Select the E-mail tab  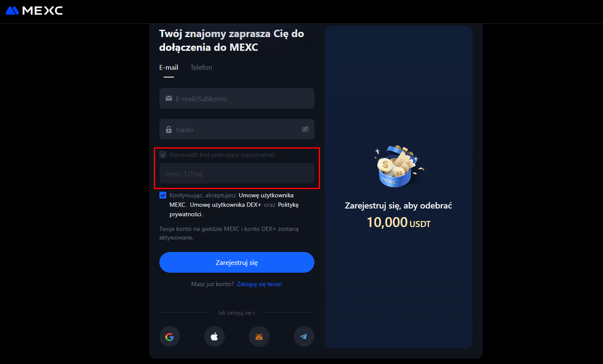[x=169, y=68]
